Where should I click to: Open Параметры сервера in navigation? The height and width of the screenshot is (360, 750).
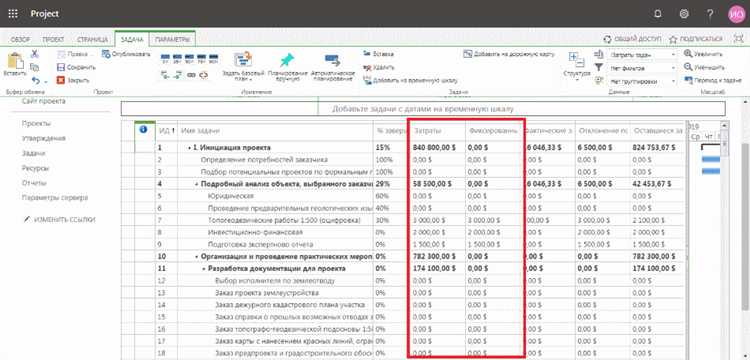(x=55, y=197)
